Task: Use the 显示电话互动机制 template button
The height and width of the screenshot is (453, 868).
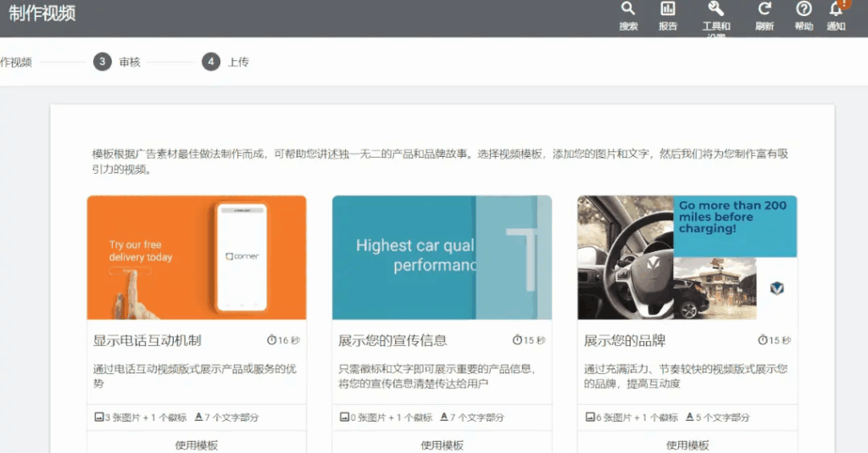Action: [197, 445]
